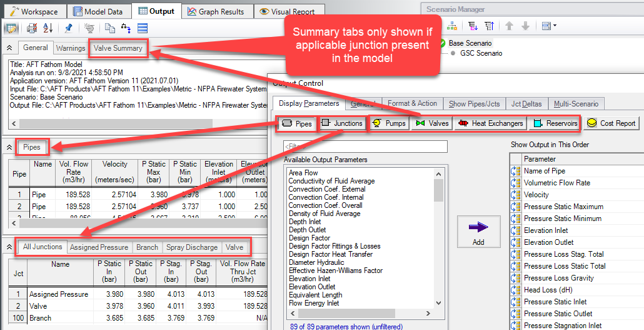Viewport: 644px width, 330px height.
Task: Click the copy pages toolbar icon
Action: 109,28
